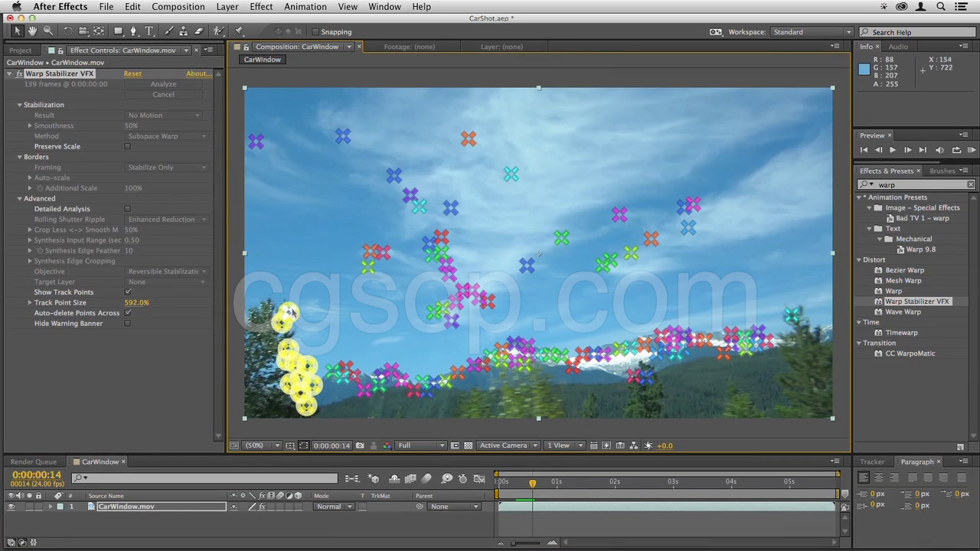Toggle the region of interest button
The width and height of the screenshot is (980, 551).
coord(455,445)
